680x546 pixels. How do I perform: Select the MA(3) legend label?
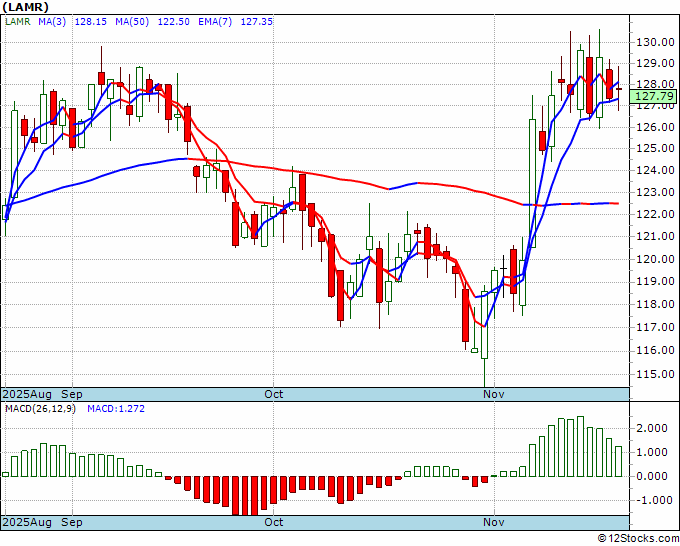pos(52,21)
